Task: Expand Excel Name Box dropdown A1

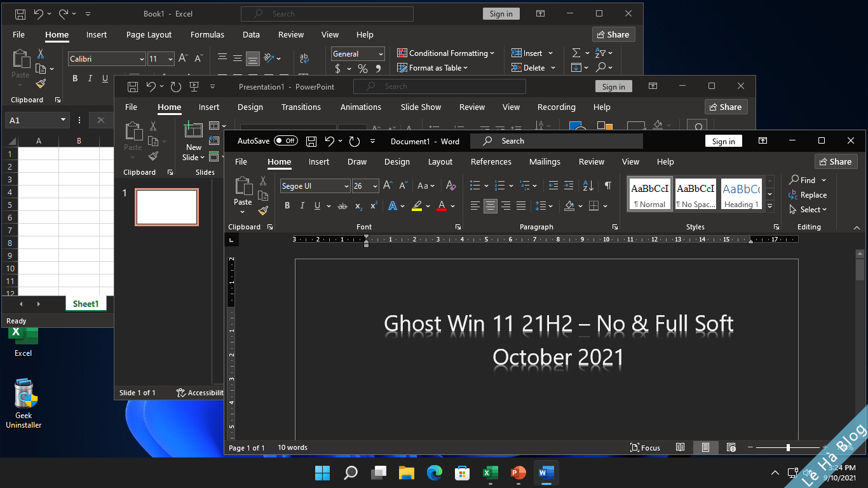Action: click(63, 120)
